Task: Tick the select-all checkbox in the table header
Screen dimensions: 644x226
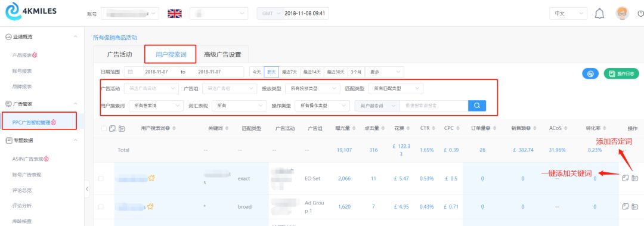Action: (104, 129)
